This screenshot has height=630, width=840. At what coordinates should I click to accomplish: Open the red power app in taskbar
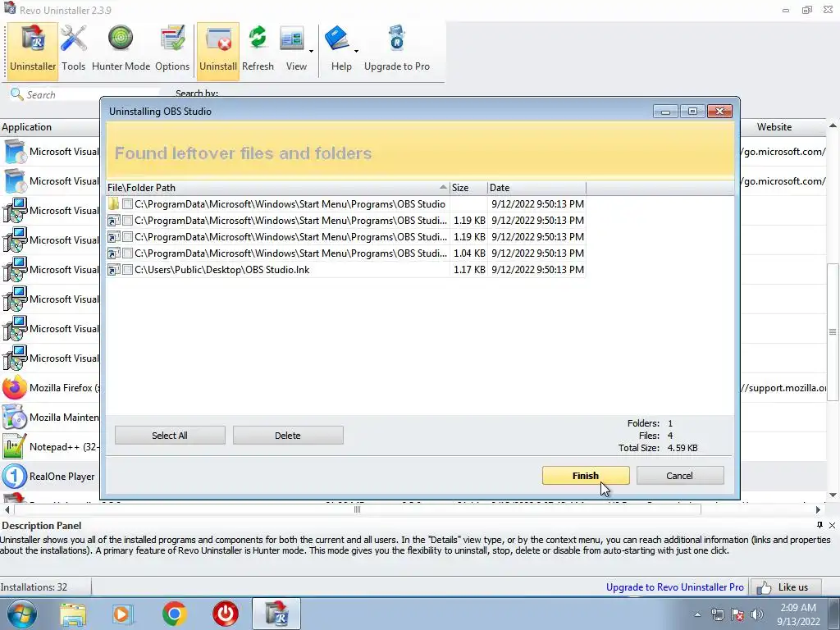(x=226, y=614)
